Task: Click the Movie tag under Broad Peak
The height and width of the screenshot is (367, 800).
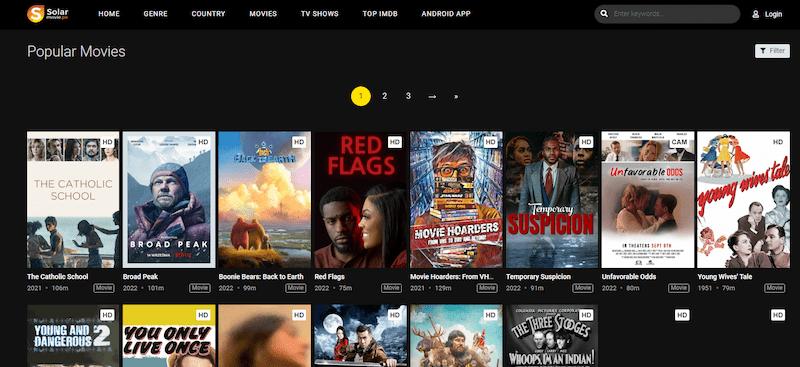Action: (x=199, y=288)
